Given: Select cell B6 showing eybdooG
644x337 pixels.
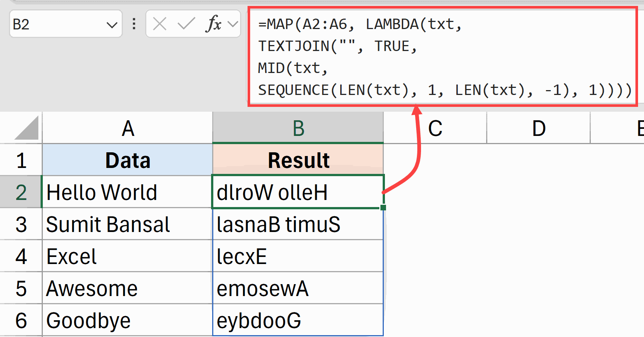Looking at the screenshot, I should [297, 319].
